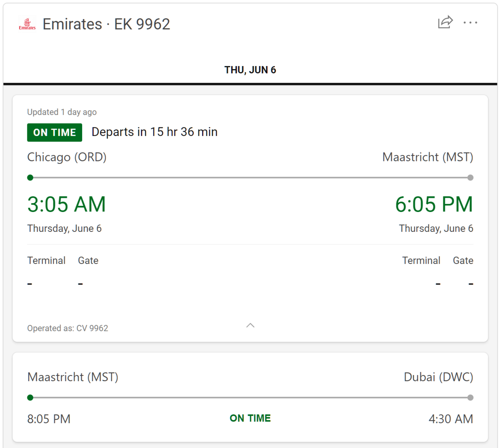Click the ON TIME green status badge
501x448 pixels.
coord(54,132)
